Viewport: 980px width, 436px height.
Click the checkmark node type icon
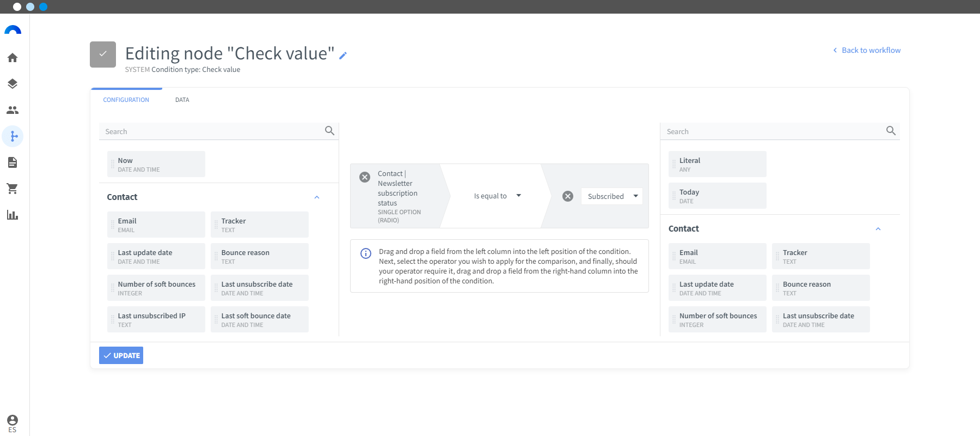(103, 55)
